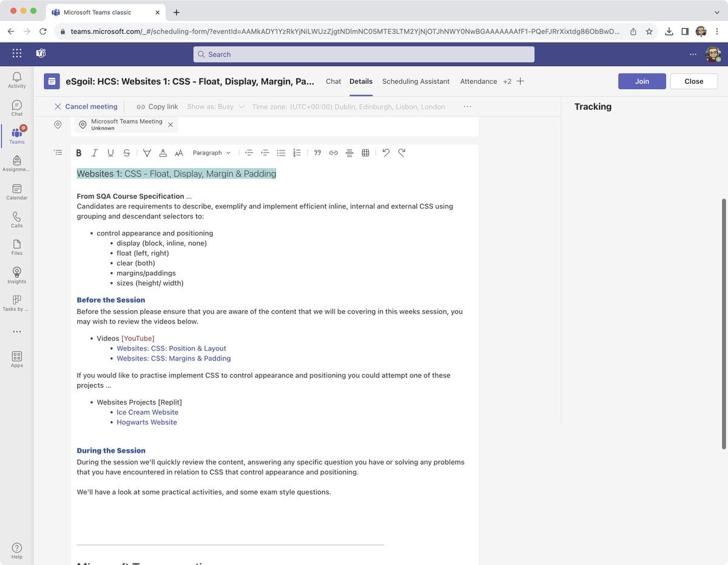This screenshot has width=728, height=565.
Task: Open Chat in Teams sidebar
Action: point(16,108)
